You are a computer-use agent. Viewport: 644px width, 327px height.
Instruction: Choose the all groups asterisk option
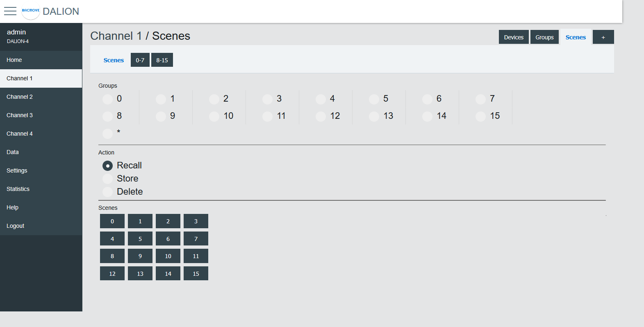pyautogui.click(x=107, y=134)
